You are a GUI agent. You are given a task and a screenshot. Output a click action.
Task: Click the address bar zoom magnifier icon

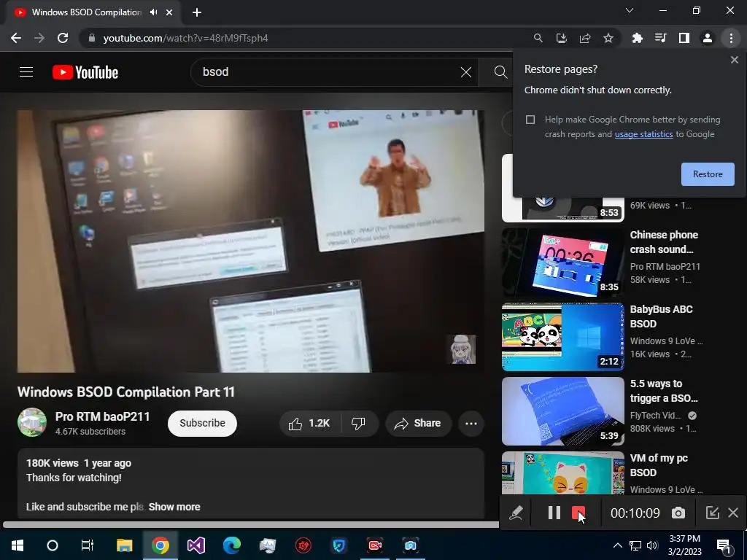(538, 38)
